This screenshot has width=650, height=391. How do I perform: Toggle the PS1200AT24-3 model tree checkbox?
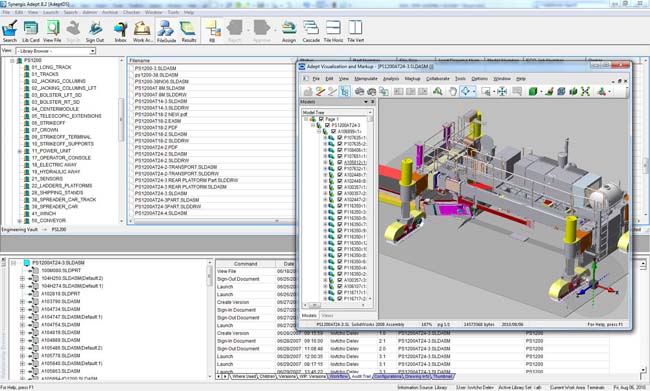tap(327, 125)
